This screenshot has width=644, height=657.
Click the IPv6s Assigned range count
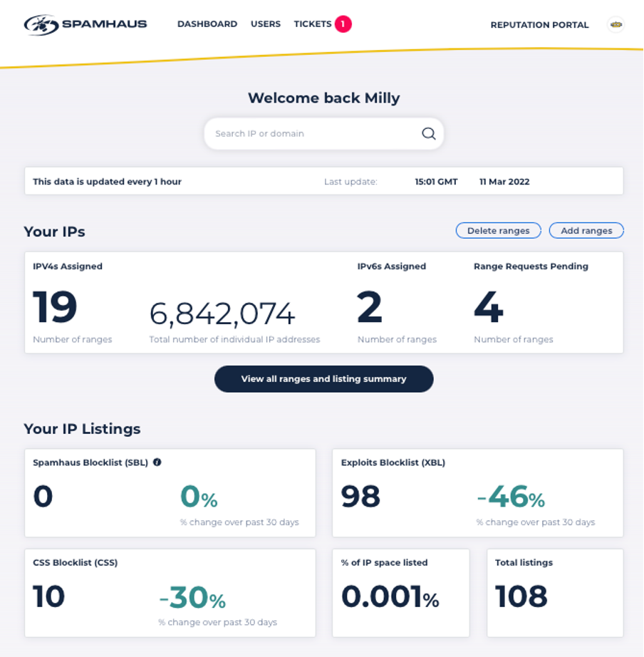(370, 309)
